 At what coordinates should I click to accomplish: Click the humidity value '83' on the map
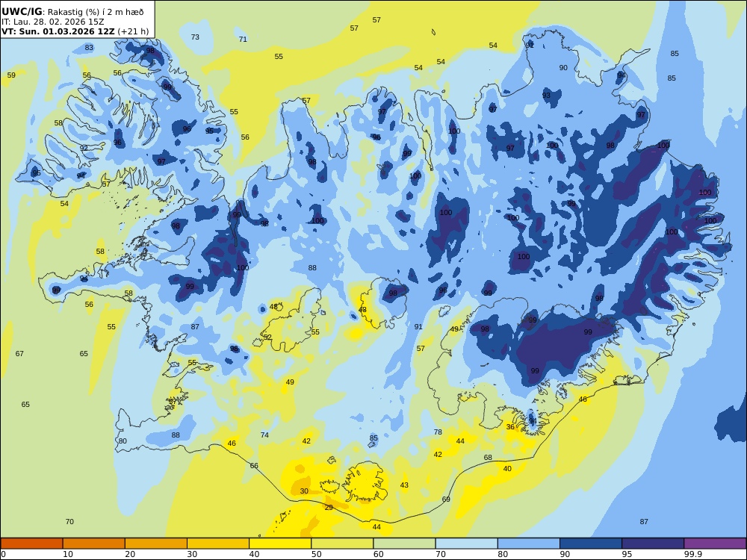(x=89, y=48)
